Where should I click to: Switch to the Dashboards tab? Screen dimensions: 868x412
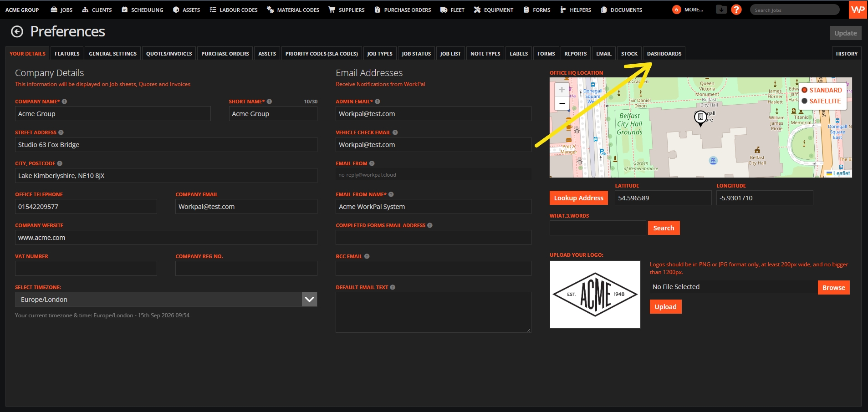click(664, 54)
